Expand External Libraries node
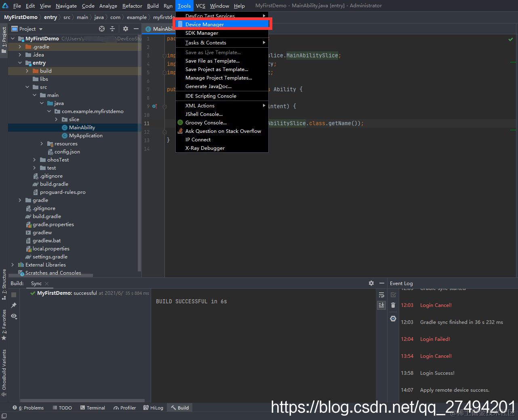 tap(13, 265)
